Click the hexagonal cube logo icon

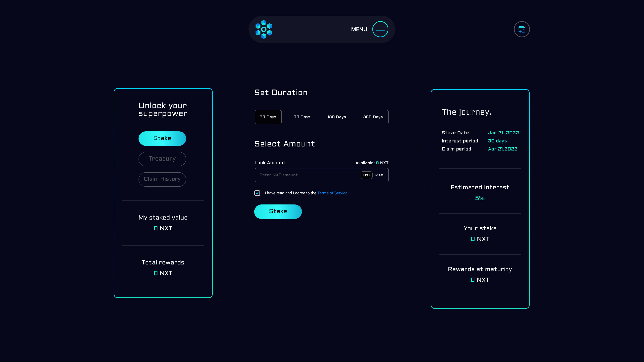pos(263,29)
